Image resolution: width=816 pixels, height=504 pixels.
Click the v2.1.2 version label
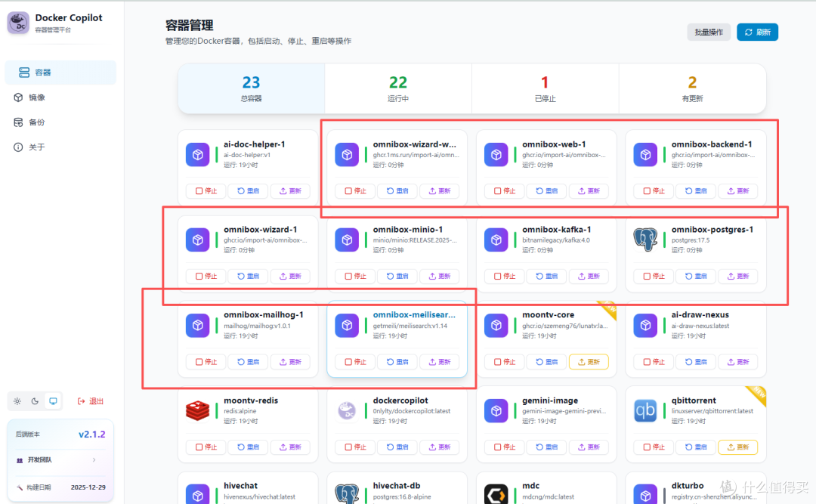(x=91, y=434)
